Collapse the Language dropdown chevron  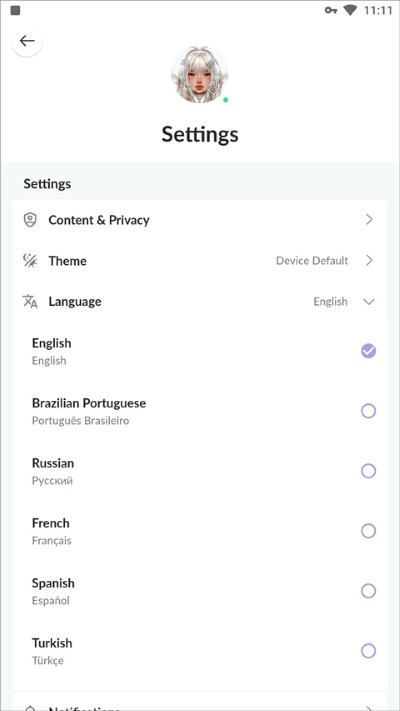369,302
